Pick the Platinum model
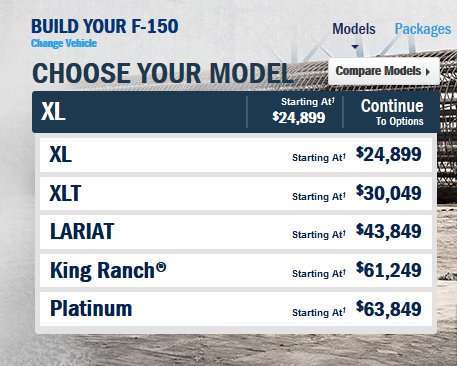 (236, 309)
